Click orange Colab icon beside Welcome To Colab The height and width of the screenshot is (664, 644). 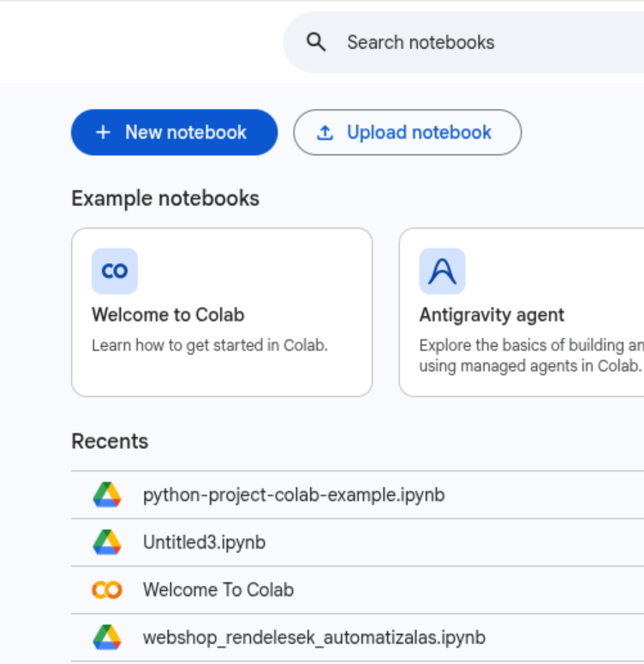(x=107, y=590)
